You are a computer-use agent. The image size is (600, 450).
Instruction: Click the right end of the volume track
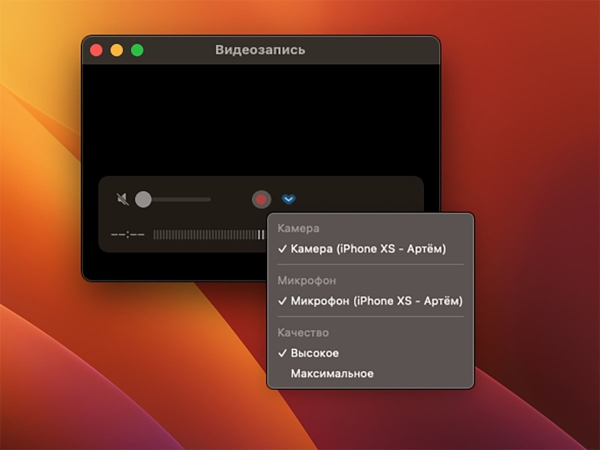click(209, 199)
